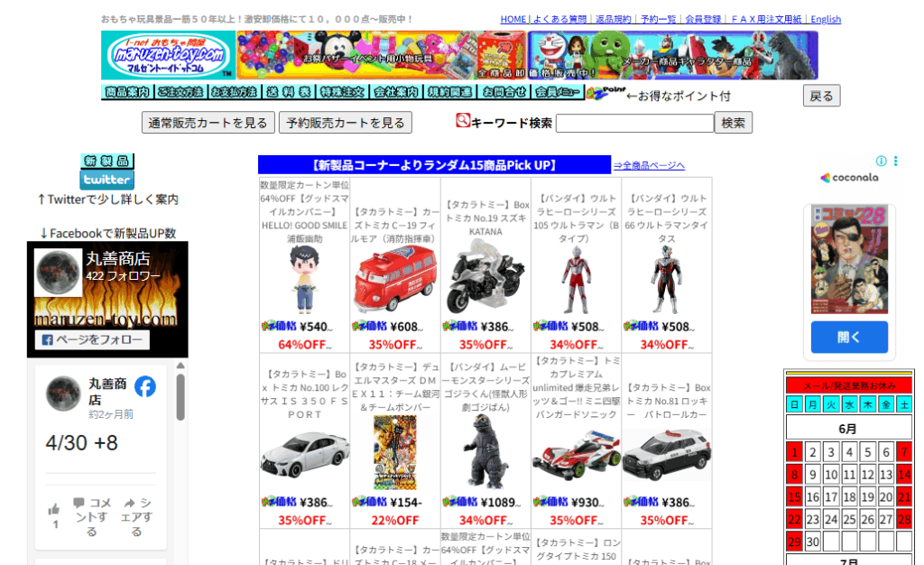Click the maruzen-toy.com site logo
Viewport: 924px width, 565px height.
169,55
